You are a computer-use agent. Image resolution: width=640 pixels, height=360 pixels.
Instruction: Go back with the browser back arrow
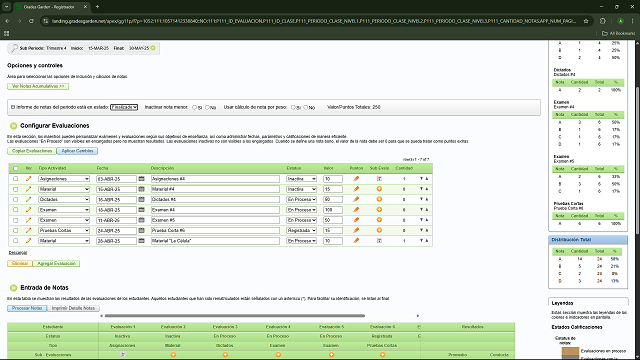pos(7,21)
